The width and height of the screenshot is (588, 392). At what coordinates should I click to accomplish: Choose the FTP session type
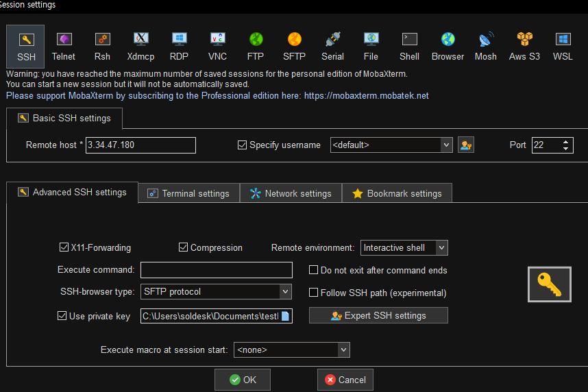256,47
